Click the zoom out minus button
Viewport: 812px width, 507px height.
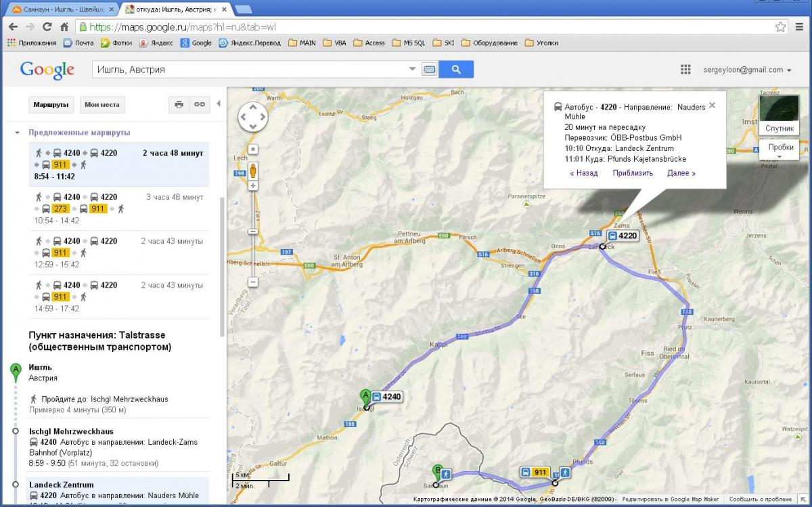(253, 282)
